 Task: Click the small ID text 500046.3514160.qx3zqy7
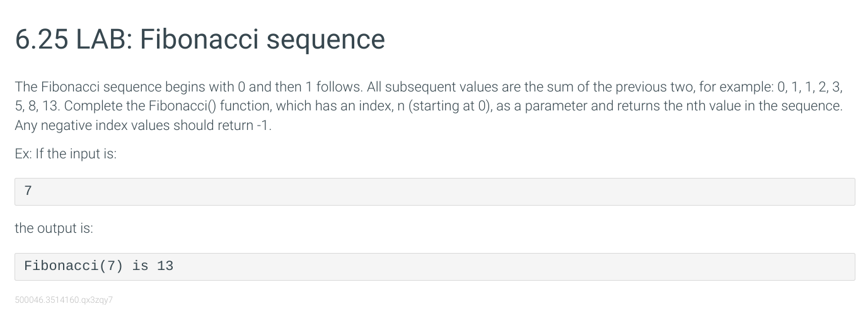pos(64,300)
